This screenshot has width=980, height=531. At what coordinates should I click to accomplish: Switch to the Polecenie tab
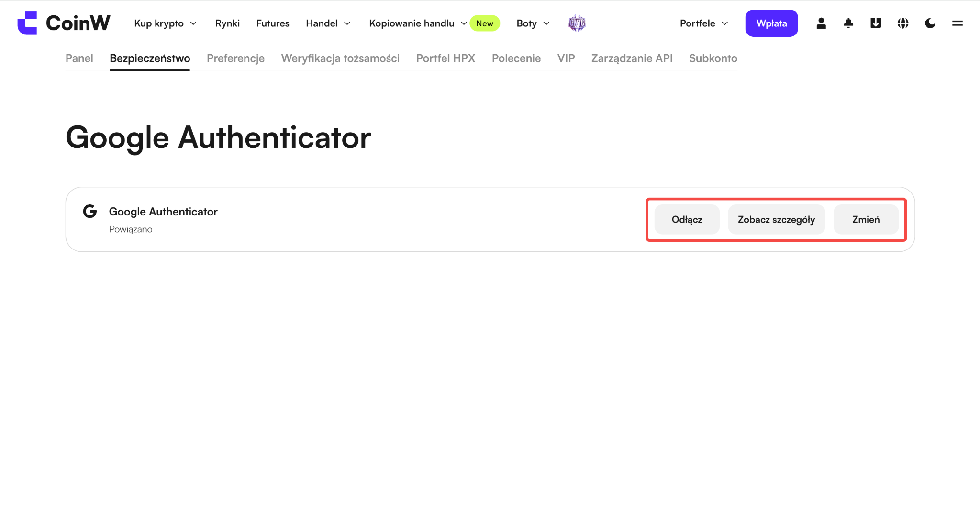(516, 58)
